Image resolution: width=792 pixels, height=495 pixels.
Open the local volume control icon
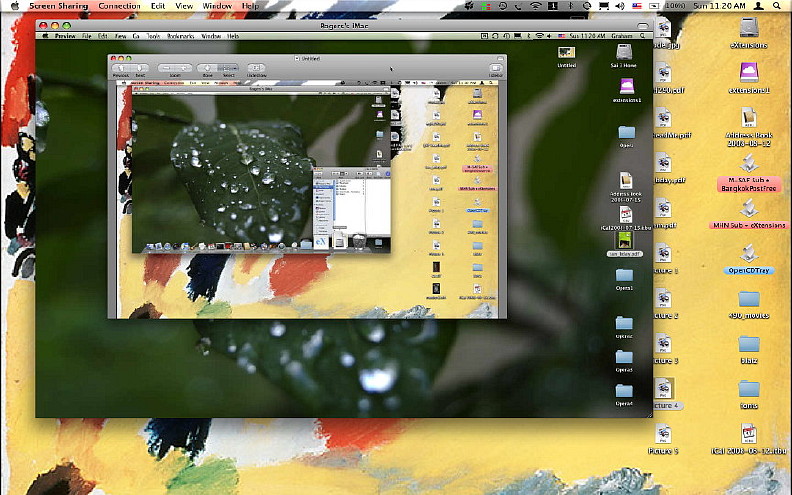[620, 6]
